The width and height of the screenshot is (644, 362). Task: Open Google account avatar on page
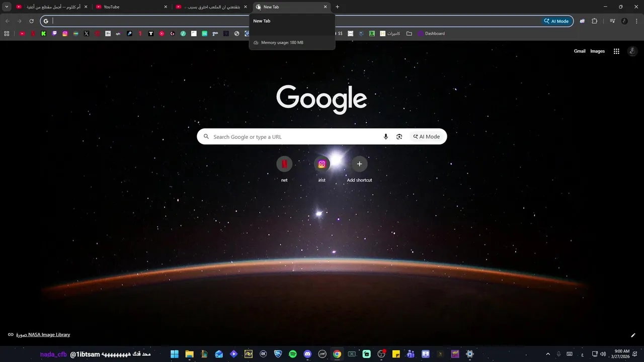(632, 51)
